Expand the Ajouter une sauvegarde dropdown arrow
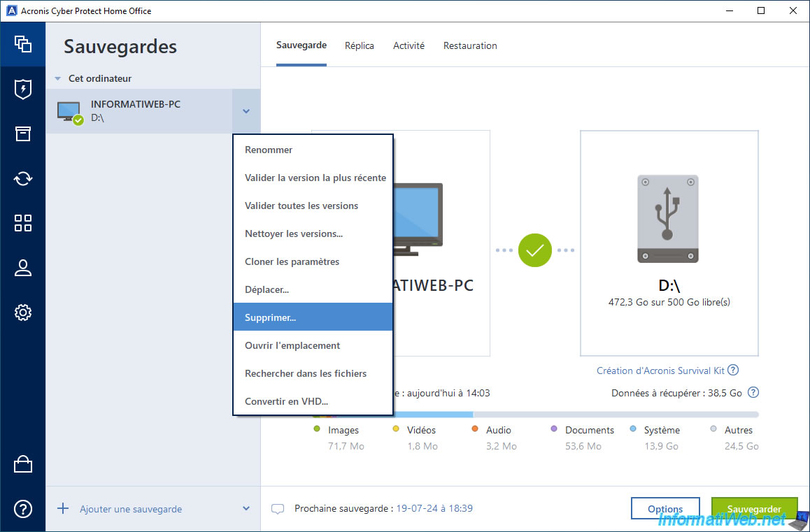This screenshot has width=810, height=532. pos(246,509)
